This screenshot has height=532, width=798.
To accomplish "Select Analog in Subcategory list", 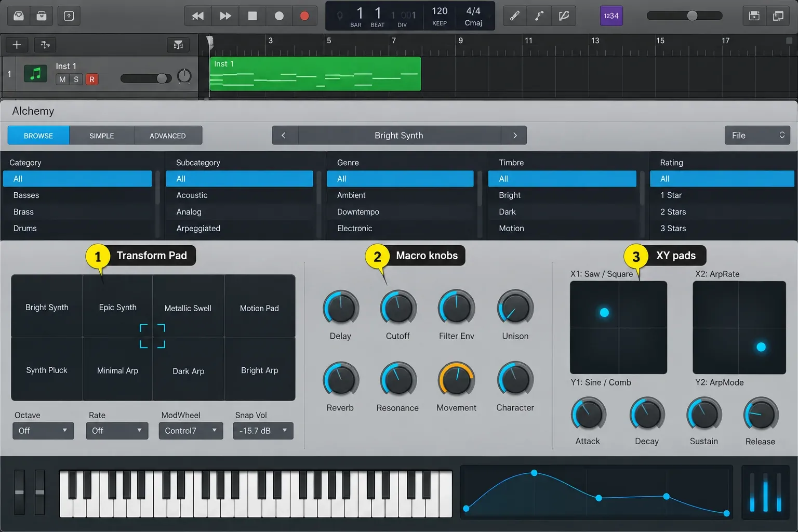I will (240, 212).
